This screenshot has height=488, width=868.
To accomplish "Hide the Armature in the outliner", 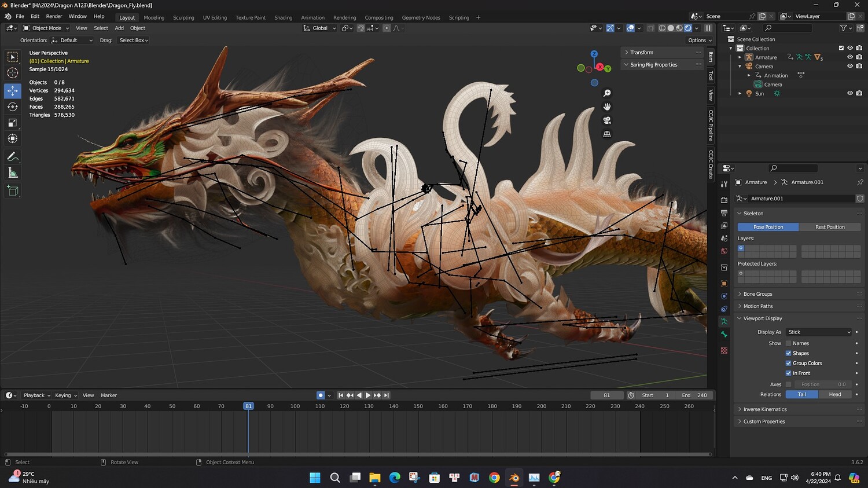I will pyautogui.click(x=850, y=57).
